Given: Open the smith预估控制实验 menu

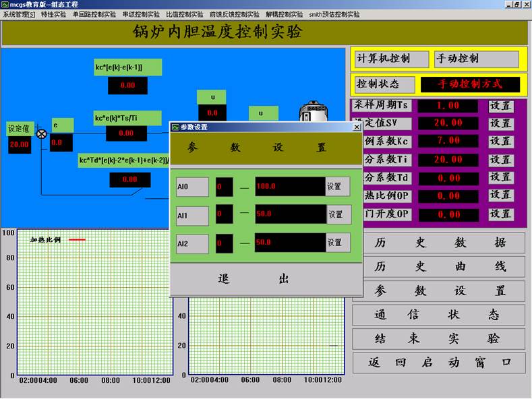Looking at the screenshot, I should tap(334, 14).
